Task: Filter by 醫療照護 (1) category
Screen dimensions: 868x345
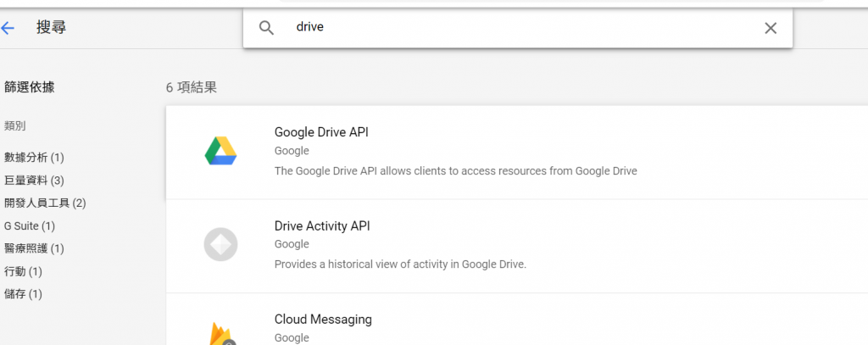Action: click(34, 248)
